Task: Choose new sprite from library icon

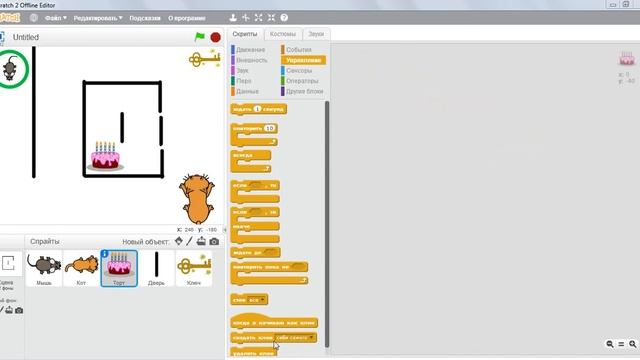Action: pos(179,241)
